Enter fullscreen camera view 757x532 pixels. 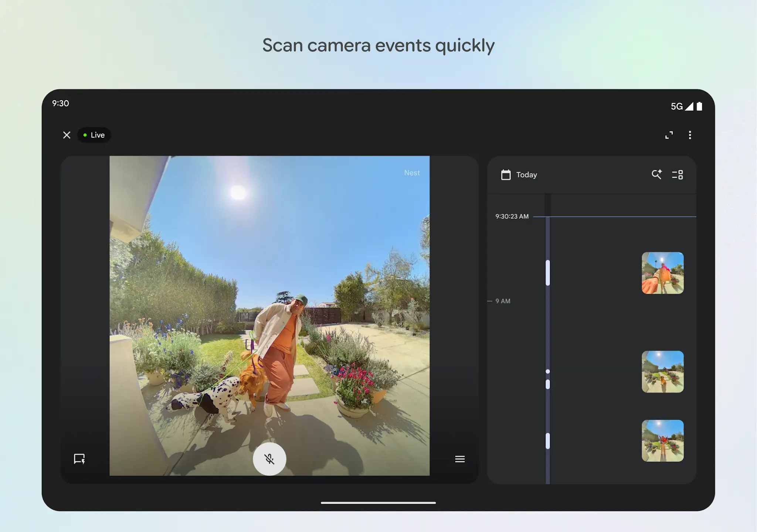669,135
